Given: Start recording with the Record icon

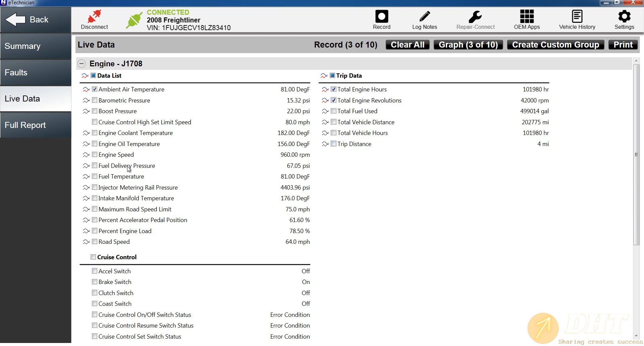Looking at the screenshot, I should point(381,17).
